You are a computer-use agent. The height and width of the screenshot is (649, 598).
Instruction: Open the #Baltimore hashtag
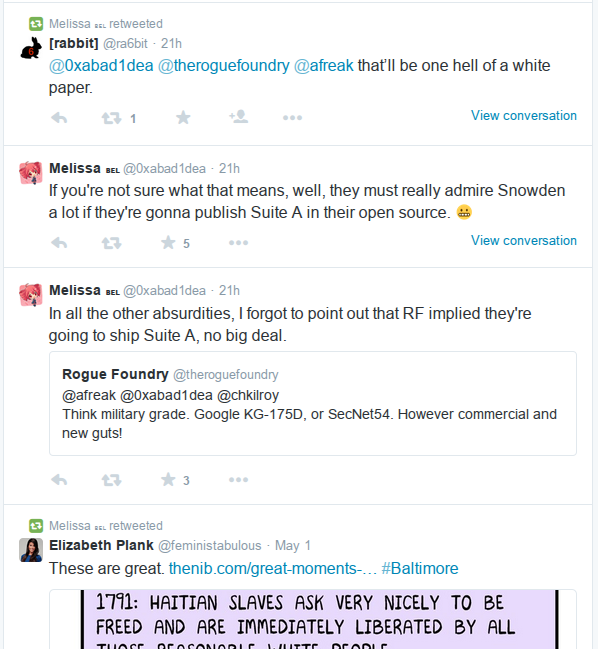[x=420, y=568]
